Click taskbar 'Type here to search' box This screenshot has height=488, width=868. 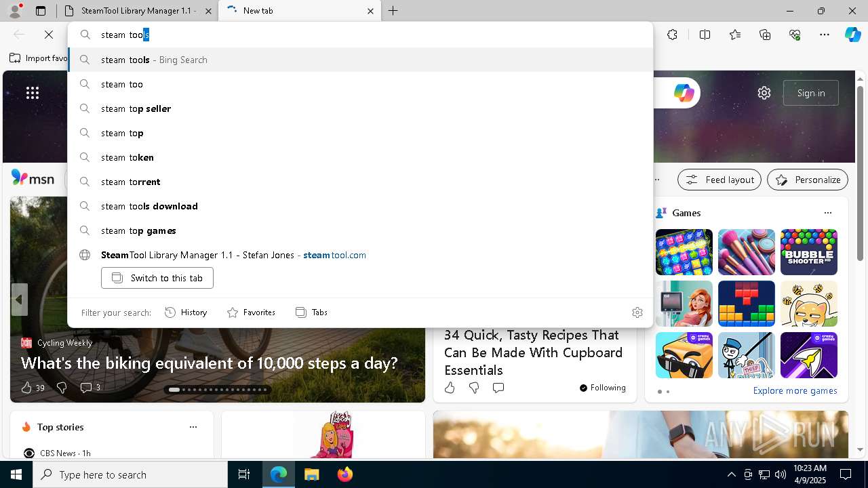click(130, 474)
